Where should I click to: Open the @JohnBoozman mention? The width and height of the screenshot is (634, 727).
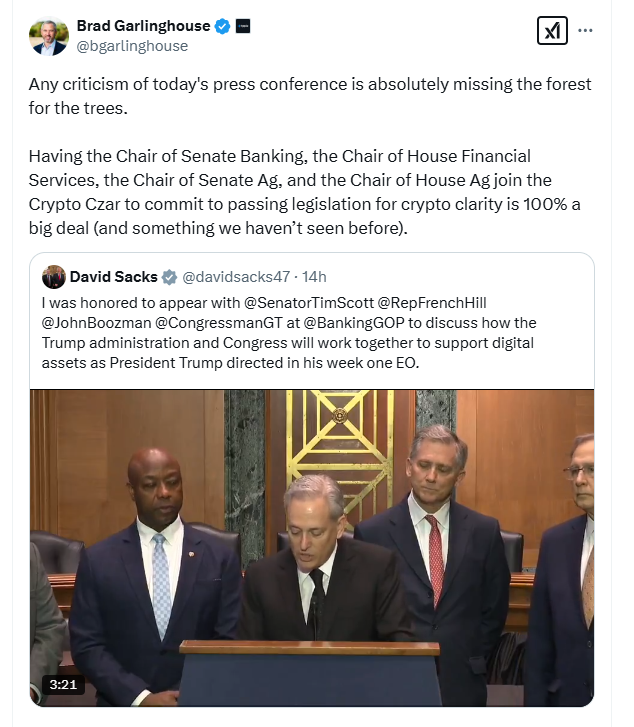click(x=96, y=323)
